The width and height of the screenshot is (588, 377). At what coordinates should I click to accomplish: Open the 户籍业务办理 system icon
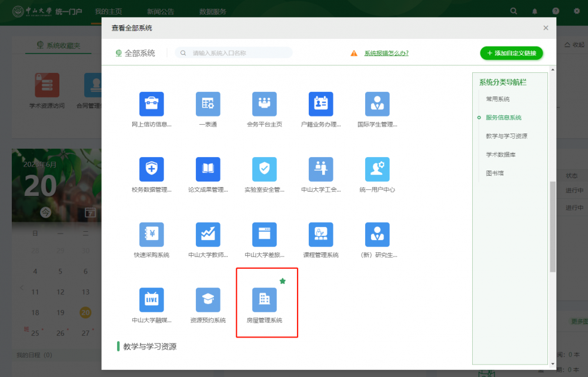point(320,104)
